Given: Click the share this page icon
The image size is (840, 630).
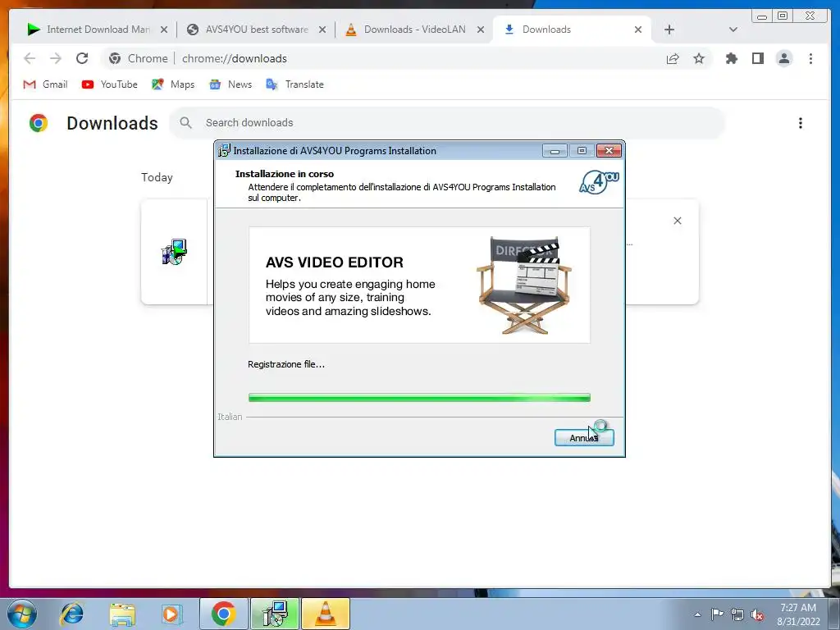Looking at the screenshot, I should coord(673,58).
